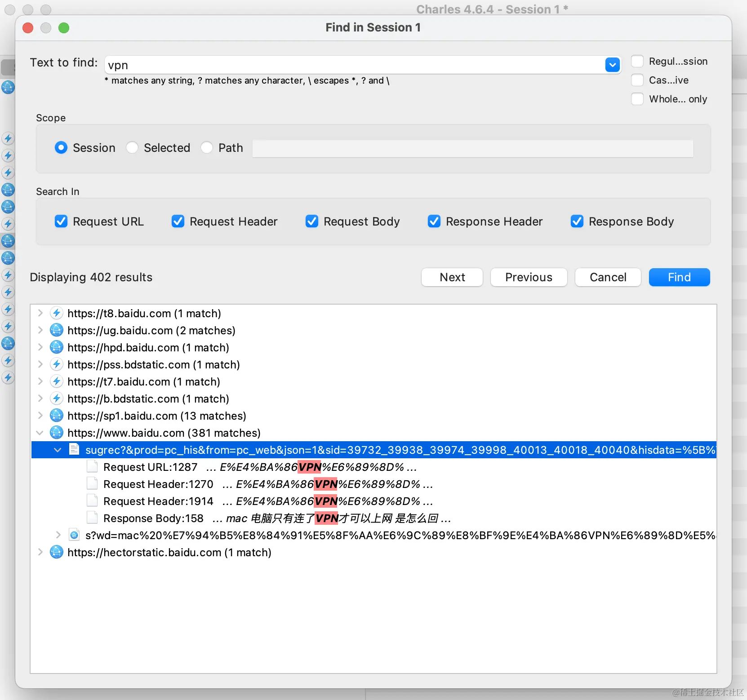
Task: Uncheck the Response Body checkbox
Action: point(577,222)
